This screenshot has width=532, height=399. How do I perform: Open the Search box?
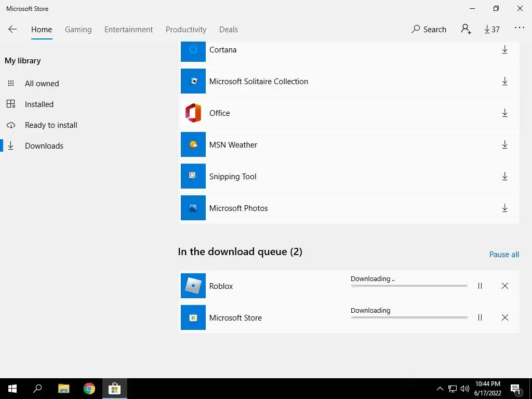(x=429, y=30)
